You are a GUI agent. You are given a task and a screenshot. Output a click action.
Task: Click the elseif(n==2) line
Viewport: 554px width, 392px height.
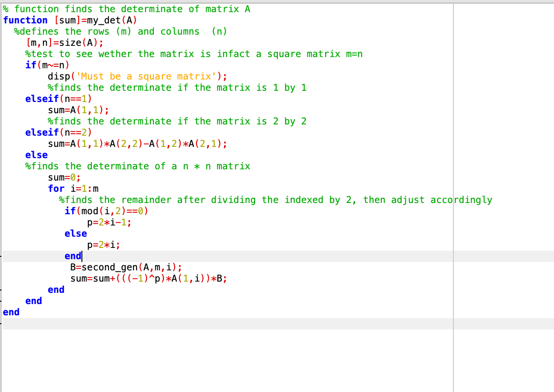point(57,132)
